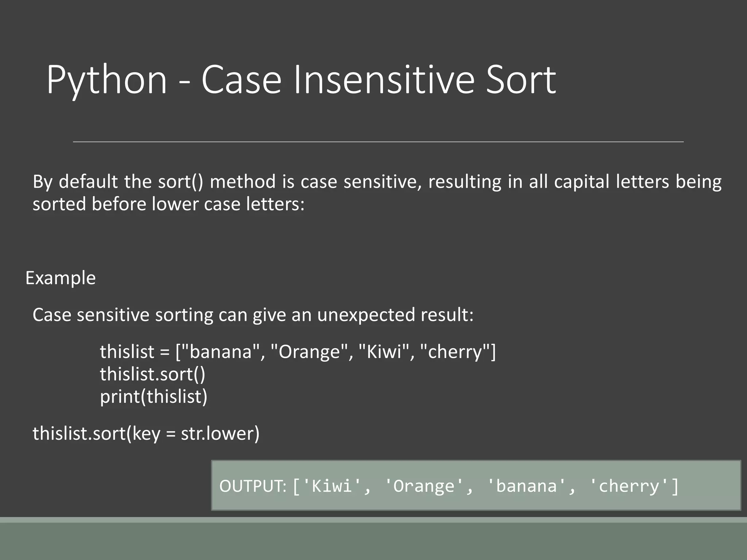Click the 'print(thislist)' code line
The height and width of the screenshot is (560, 747).
[x=154, y=397]
